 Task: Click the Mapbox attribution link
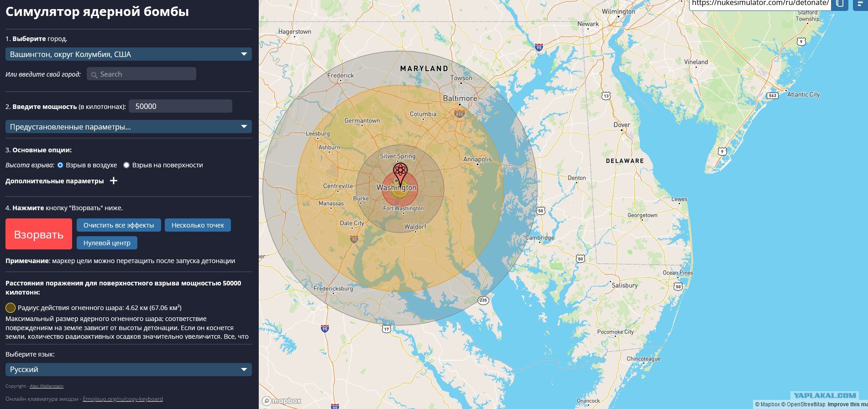(767, 404)
